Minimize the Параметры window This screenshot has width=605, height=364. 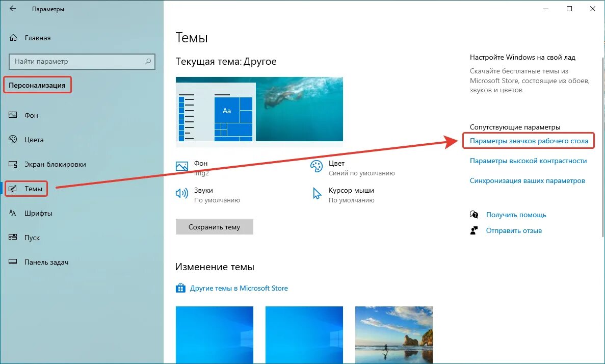(546, 9)
